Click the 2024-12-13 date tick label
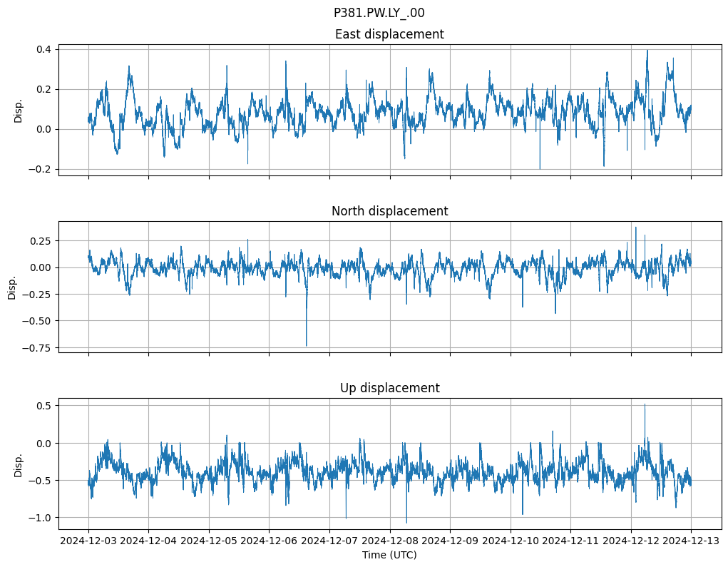728x567 pixels. coord(691,541)
